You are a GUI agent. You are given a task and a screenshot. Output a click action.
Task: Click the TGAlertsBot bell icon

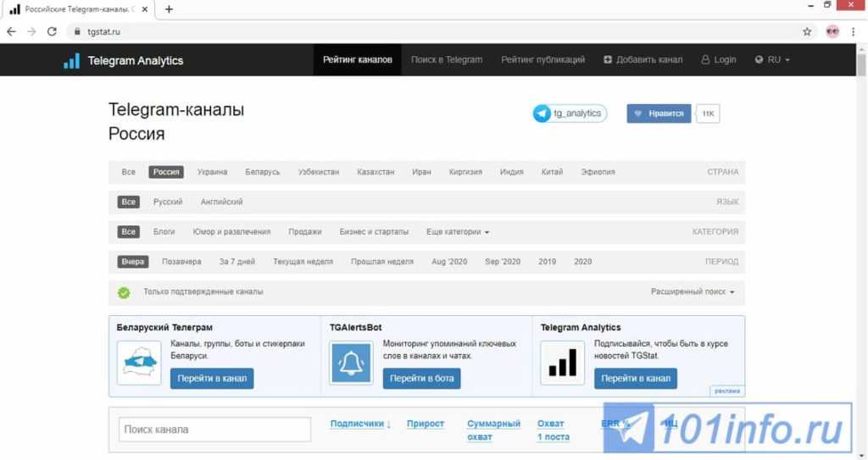[x=351, y=363]
